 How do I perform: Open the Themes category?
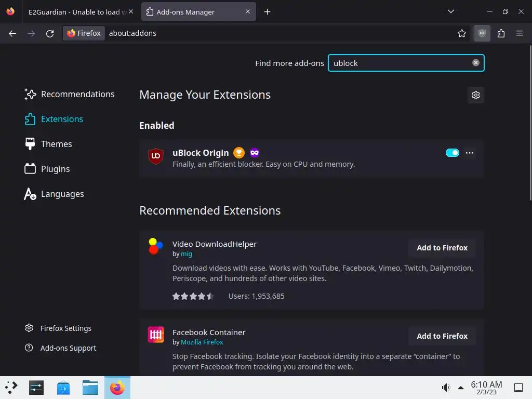click(x=48, y=144)
